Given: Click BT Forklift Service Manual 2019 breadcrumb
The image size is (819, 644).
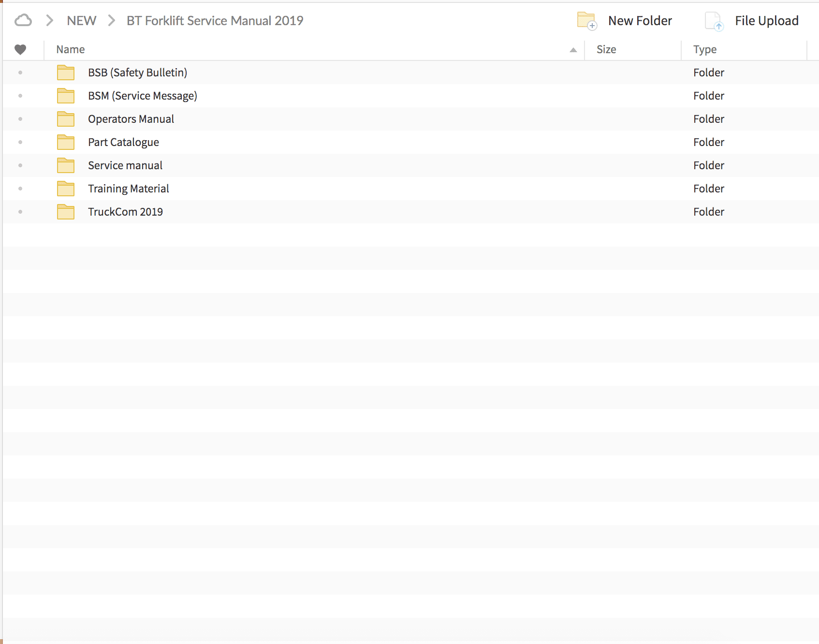Looking at the screenshot, I should coord(215,20).
